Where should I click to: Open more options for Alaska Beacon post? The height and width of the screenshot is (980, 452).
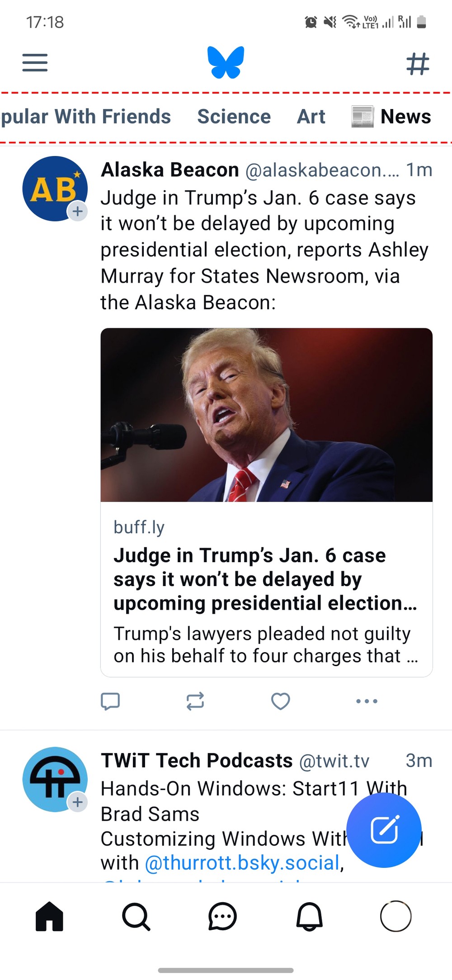tap(367, 701)
